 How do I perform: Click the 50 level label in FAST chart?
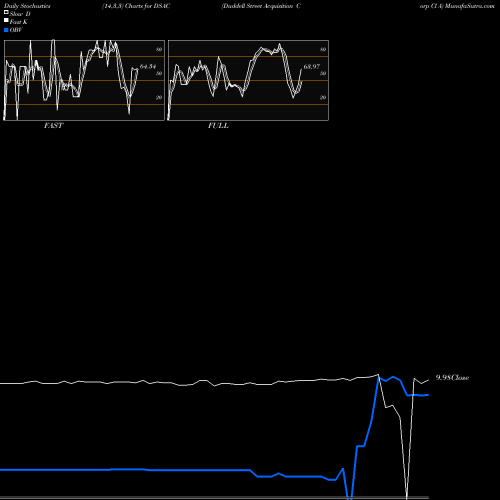click(x=159, y=73)
